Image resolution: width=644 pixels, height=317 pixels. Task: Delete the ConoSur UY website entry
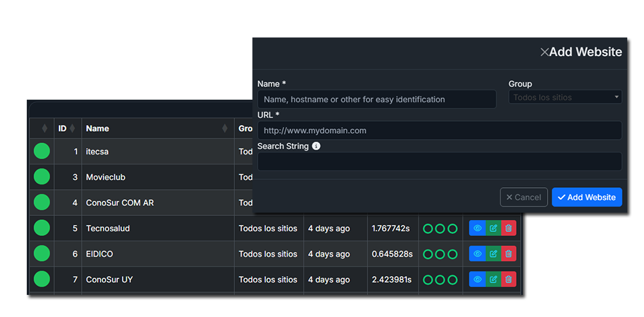coord(509,280)
